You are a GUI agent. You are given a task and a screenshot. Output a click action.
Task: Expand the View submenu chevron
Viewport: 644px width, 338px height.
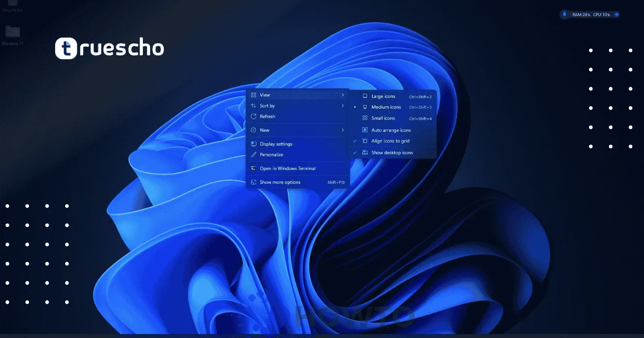click(x=343, y=95)
